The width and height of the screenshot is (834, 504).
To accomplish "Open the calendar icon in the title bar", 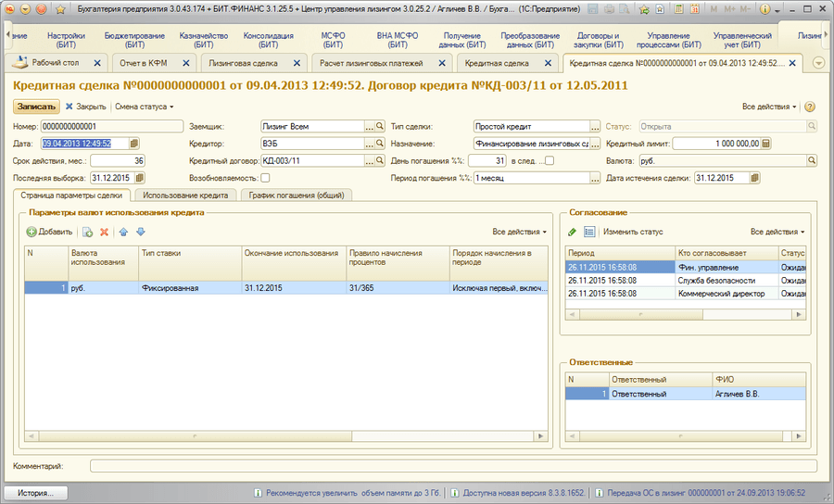I will tap(695, 9).
